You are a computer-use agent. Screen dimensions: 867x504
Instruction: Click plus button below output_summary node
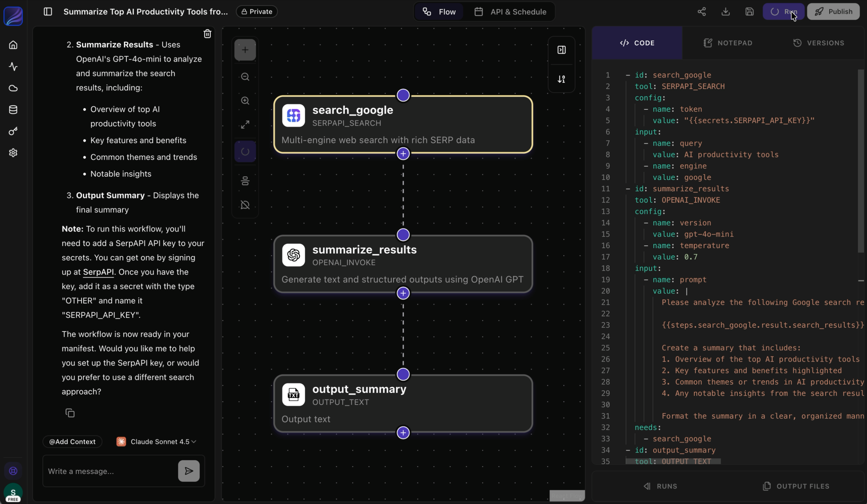[x=403, y=433]
